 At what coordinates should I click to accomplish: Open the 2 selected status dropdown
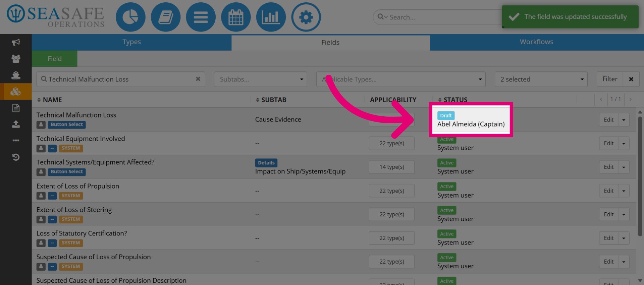pyautogui.click(x=541, y=79)
